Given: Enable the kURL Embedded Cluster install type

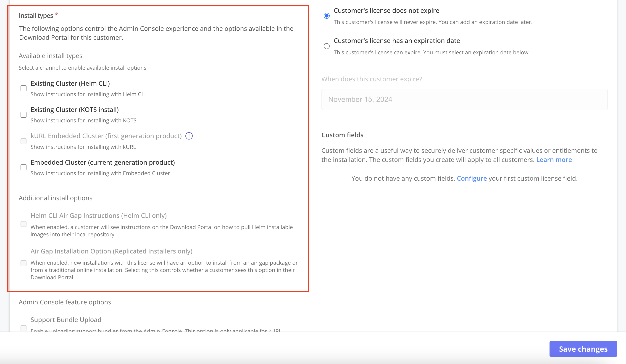Looking at the screenshot, I should 23,141.
